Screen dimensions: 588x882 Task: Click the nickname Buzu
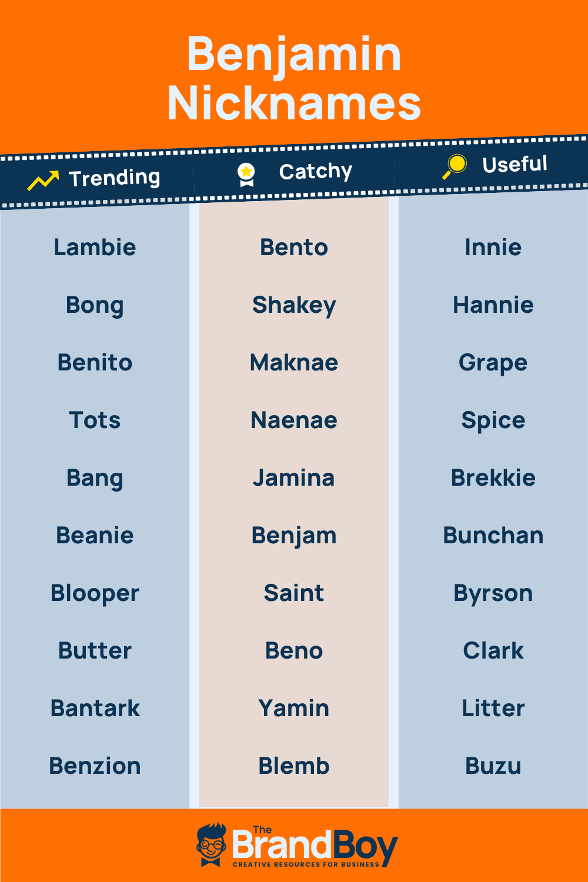pos(493,766)
